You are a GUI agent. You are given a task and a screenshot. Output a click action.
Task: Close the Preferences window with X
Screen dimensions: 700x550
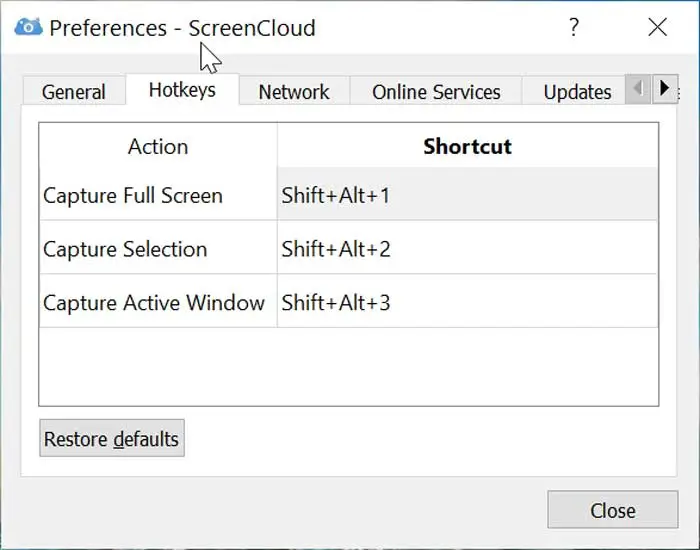pos(657,28)
